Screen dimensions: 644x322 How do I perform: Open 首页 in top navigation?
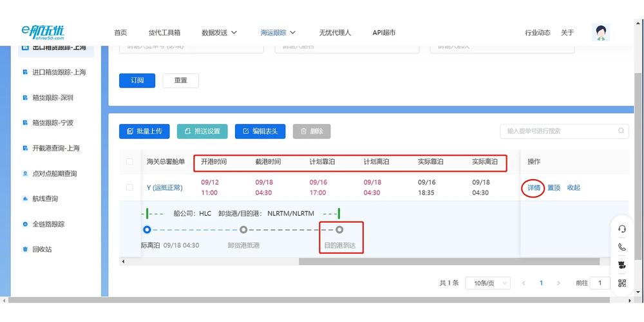(x=121, y=32)
